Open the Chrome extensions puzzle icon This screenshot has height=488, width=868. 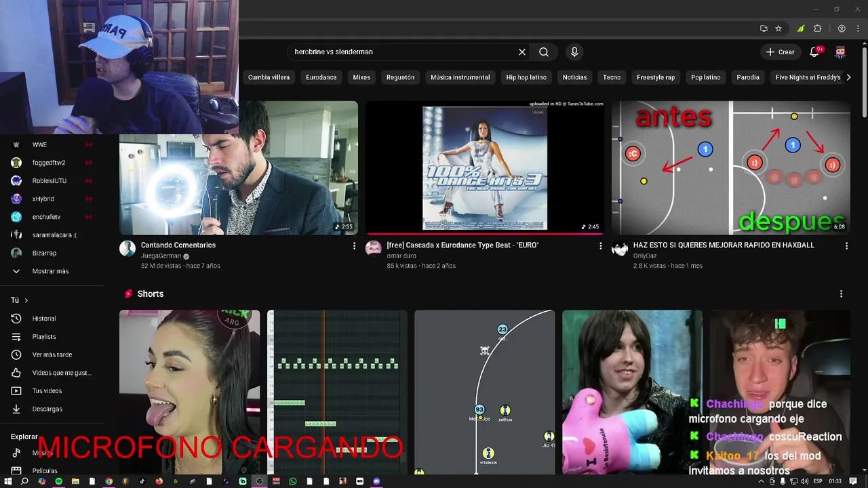point(817,28)
